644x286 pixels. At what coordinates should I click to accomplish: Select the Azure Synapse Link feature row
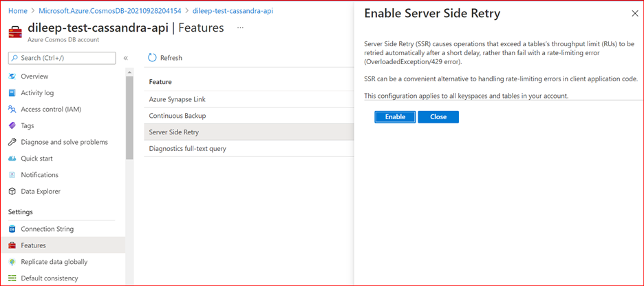249,99
